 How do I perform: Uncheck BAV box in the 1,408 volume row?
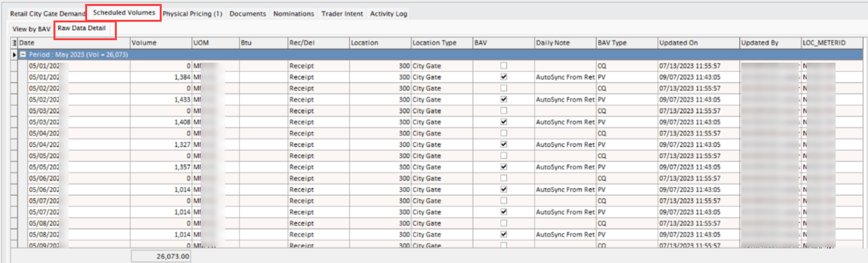[504, 122]
